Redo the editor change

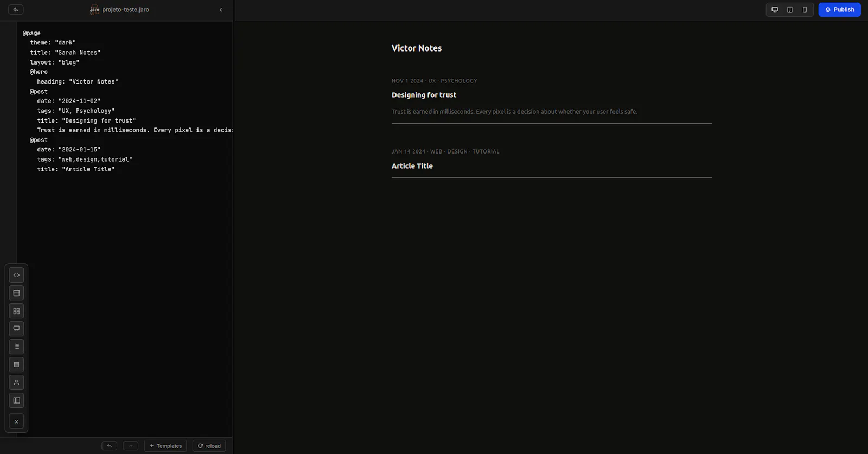(x=130, y=446)
